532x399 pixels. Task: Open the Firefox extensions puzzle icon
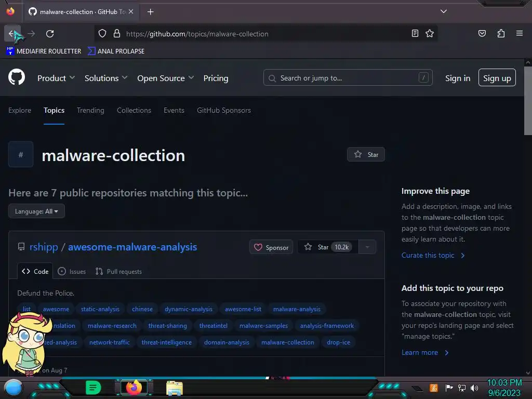point(501,34)
